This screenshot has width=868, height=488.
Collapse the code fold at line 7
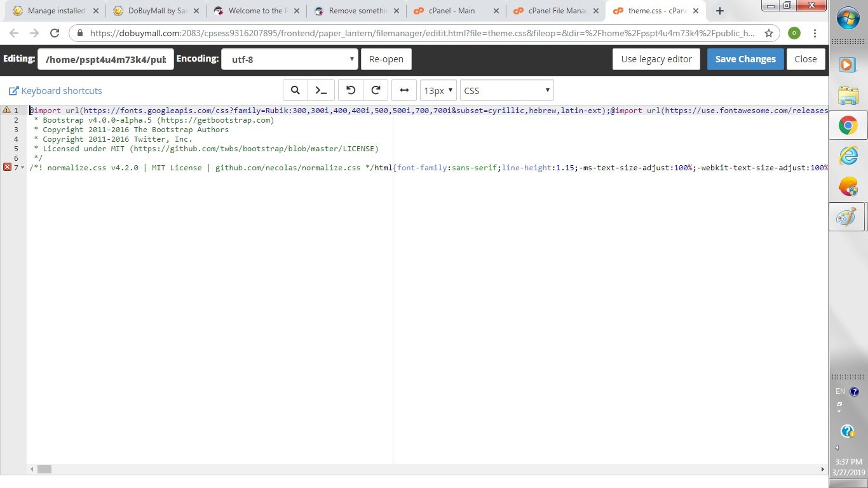pyautogui.click(x=23, y=168)
